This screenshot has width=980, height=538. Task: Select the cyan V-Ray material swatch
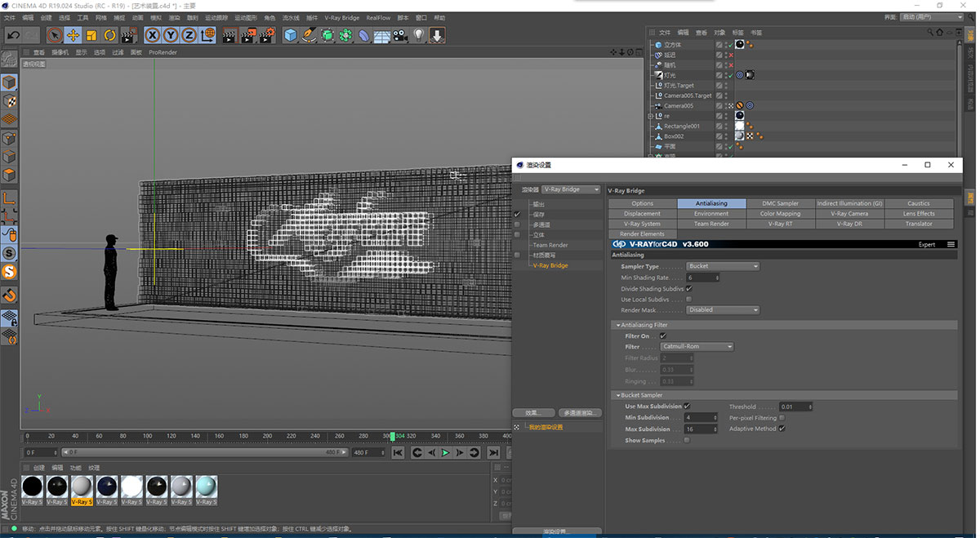click(206, 487)
